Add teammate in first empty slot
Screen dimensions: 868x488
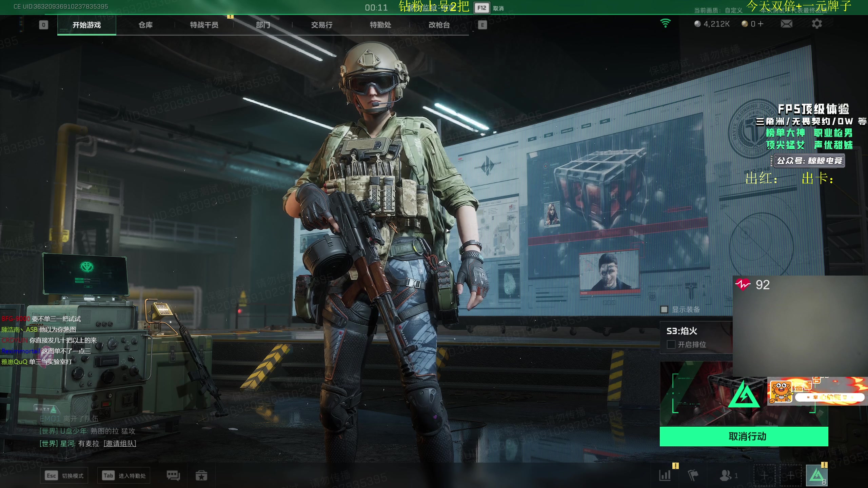(x=764, y=475)
